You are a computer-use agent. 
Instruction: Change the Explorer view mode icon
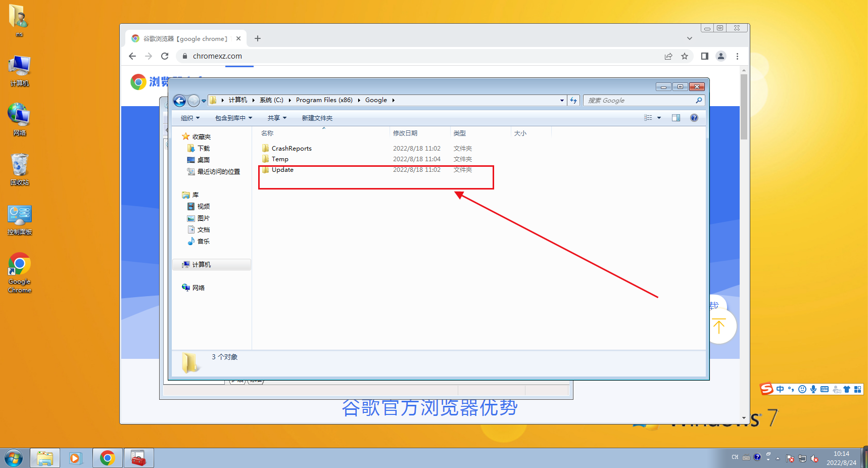(x=648, y=118)
